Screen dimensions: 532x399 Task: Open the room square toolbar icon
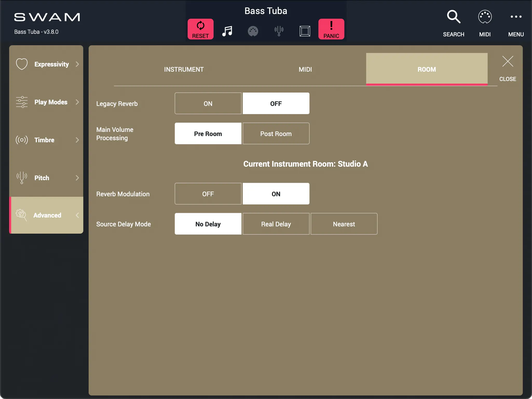click(305, 31)
